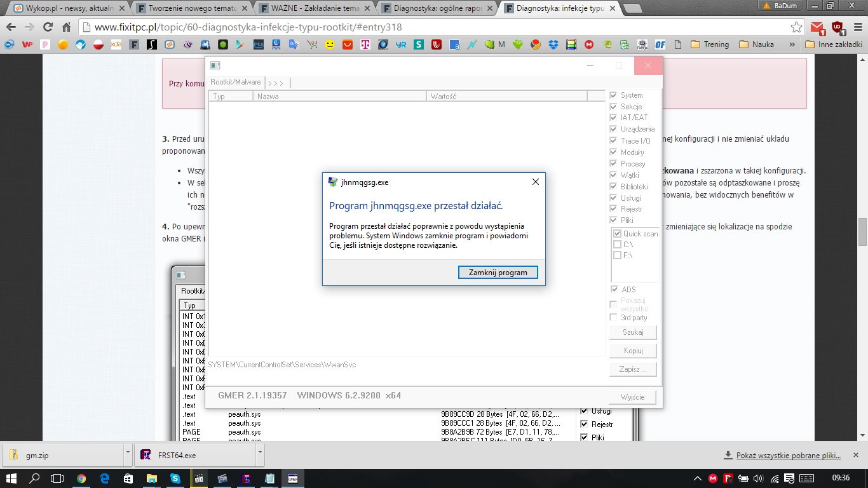Switch to WAŻNE - Zakładanie tematu tab
Image resolution: width=868 pixels, height=488 pixels.
pyautogui.click(x=314, y=9)
